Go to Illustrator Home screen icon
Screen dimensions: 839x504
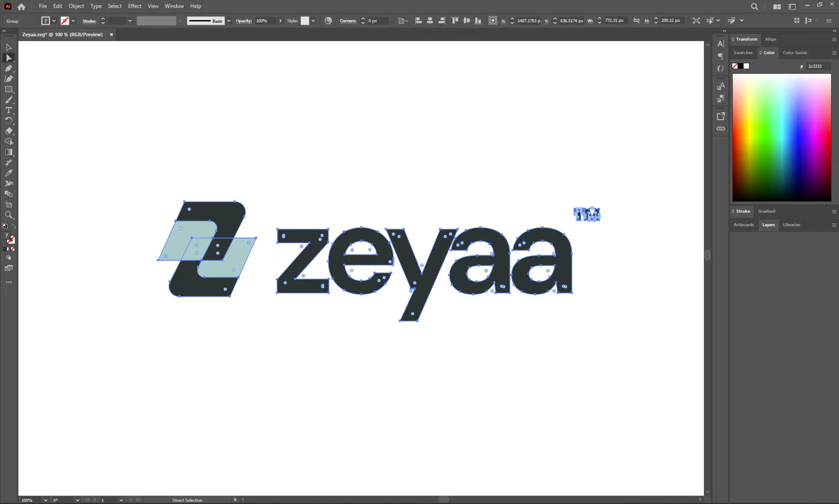click(x=21, y=7)
